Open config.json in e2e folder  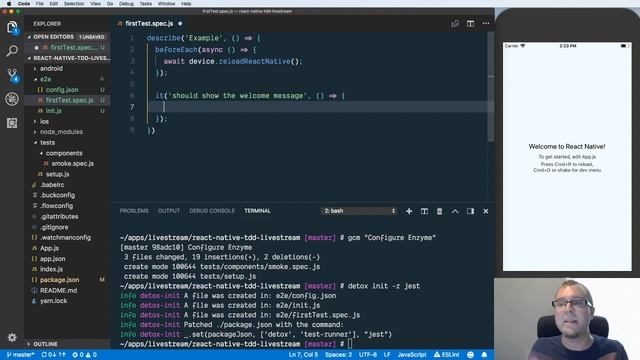[62, 90]
